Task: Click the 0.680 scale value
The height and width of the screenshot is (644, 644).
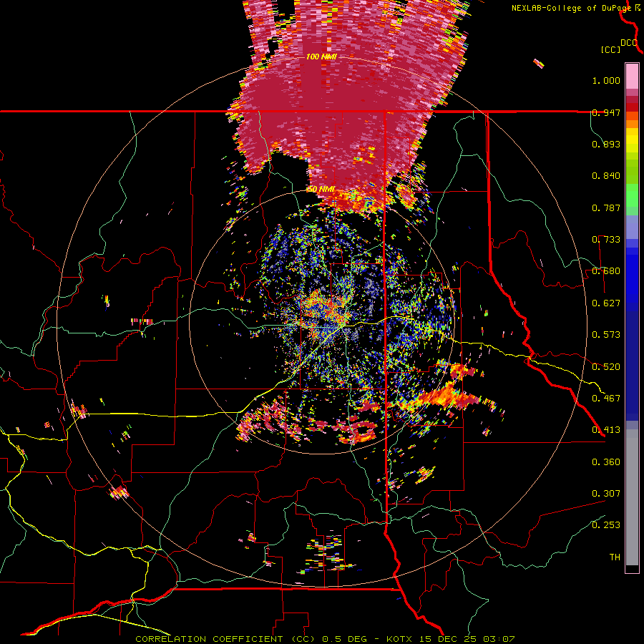Action: 606,271
